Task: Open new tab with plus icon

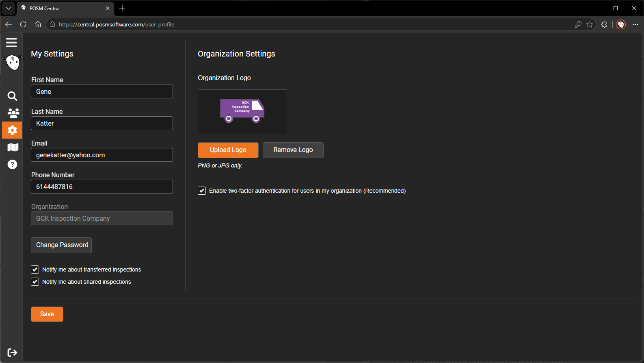Action: 122,8
